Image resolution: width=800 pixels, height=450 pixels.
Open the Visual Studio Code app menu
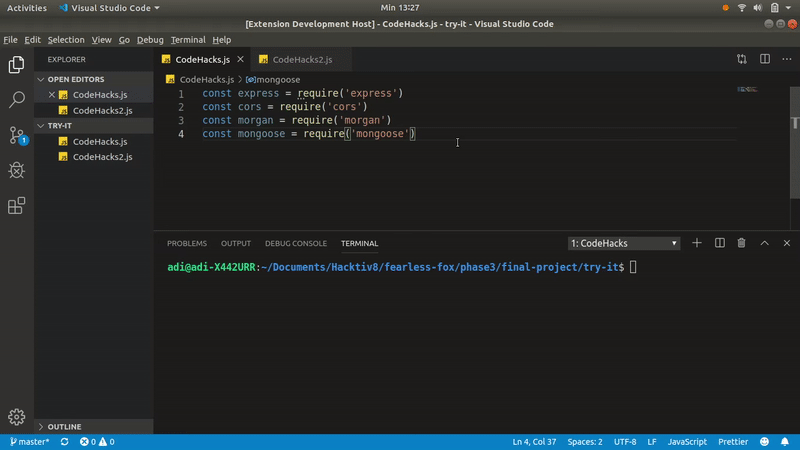click(109, 8)
